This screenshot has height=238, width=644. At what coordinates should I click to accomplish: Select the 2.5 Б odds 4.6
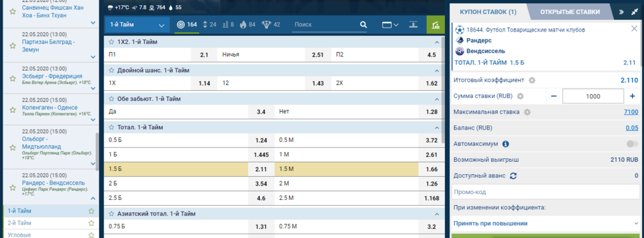(x=261, y=198)
